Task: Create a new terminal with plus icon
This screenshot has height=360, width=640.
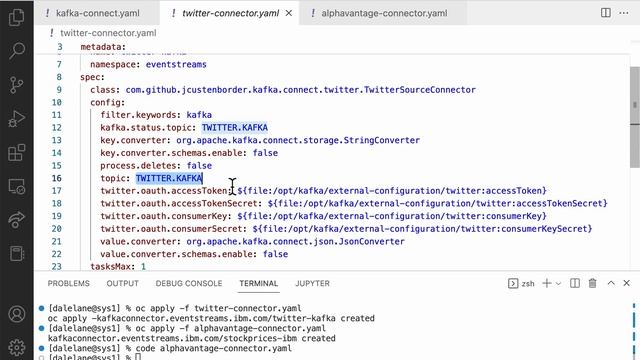Action: click(547, 283)
